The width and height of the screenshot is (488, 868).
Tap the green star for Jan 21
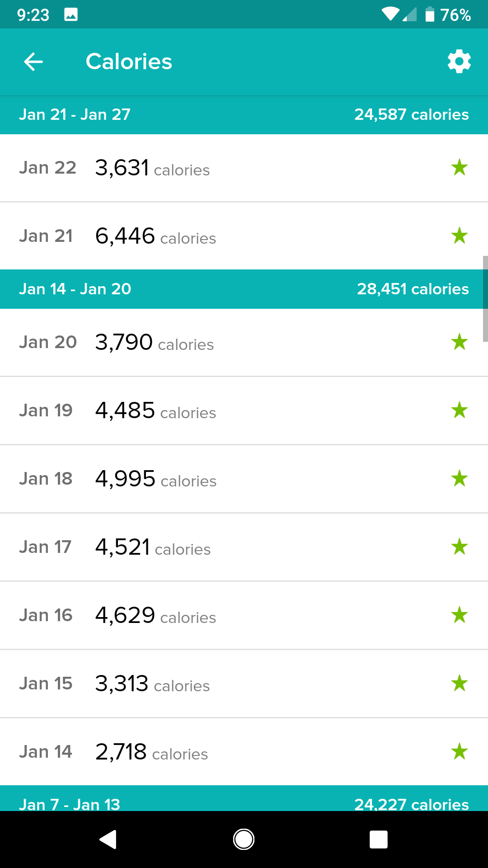pos(459,236)
